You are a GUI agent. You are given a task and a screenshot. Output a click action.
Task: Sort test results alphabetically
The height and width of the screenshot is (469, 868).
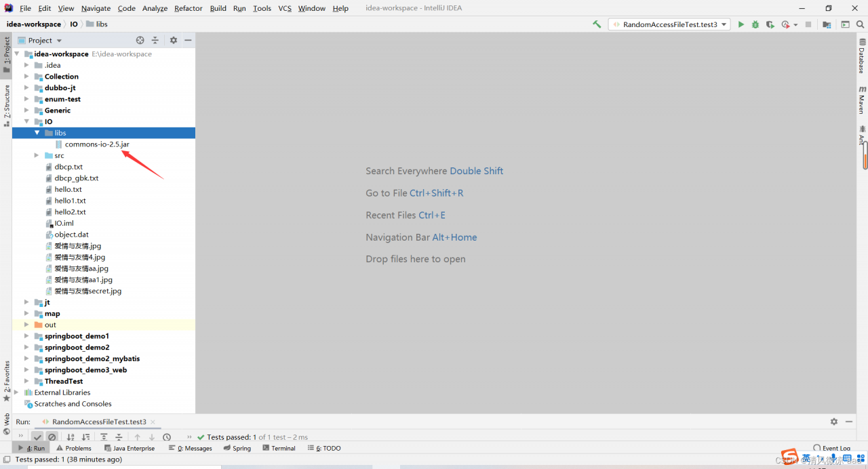pos(71,437)
